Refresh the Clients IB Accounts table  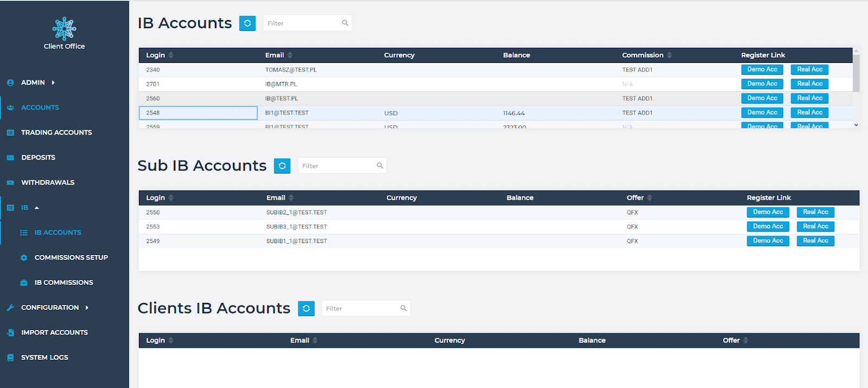[x=306, y=309]
